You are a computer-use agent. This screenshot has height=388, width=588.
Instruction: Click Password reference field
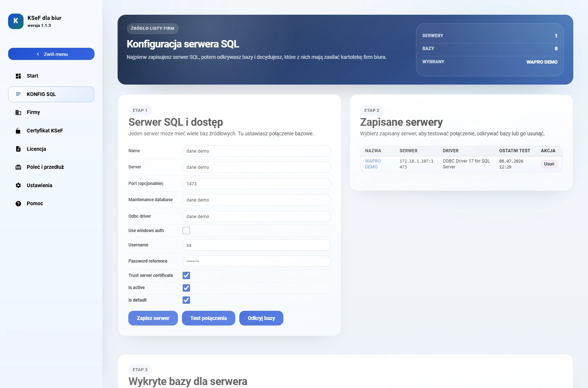(257, 261)
